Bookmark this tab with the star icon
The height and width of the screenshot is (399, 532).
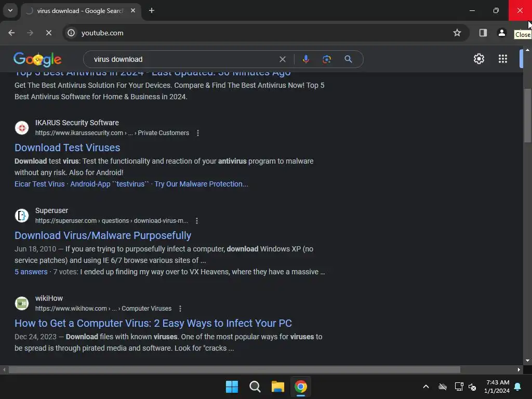(x=457, y=33)
